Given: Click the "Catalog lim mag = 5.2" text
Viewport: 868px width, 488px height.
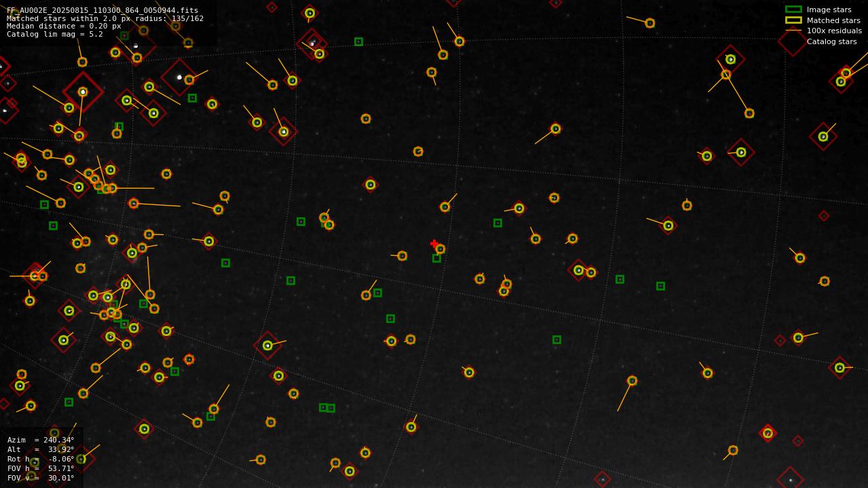Looking at the screenshot, I should 55,35.
